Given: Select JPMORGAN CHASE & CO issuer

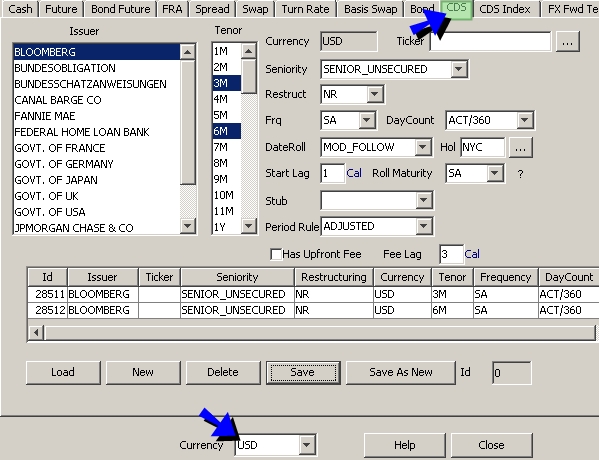Looking at the screenshot, I should tap(96, 228).
